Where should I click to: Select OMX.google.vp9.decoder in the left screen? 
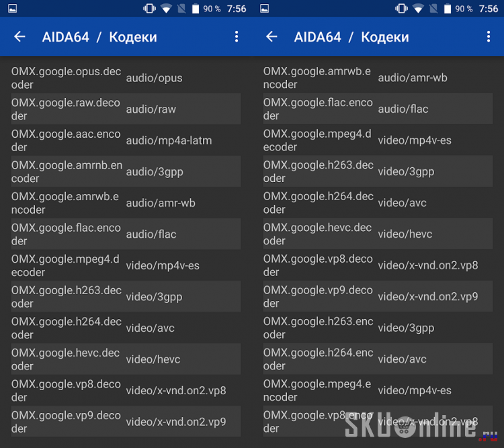pos(126,421)
